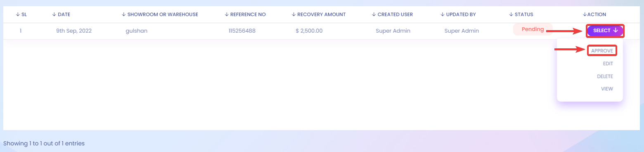Screen dimensions: 644x152
Task: Click the Pending status badge
Action: pos(533,29)
